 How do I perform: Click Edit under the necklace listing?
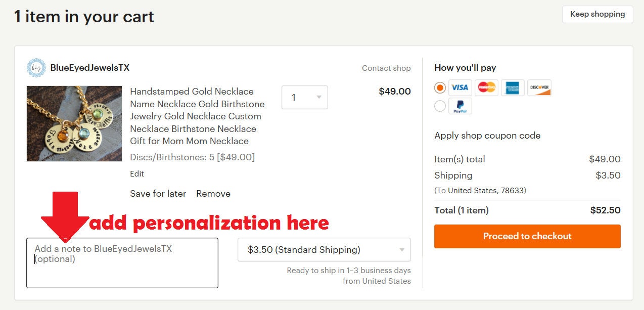tap(137, 173)
